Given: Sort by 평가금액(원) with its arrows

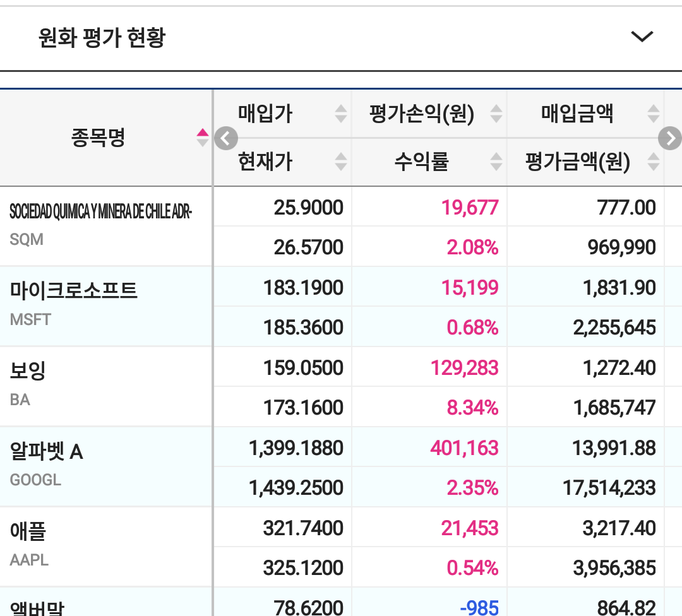Looking at the screenshot, I should (x=653, y=162).
